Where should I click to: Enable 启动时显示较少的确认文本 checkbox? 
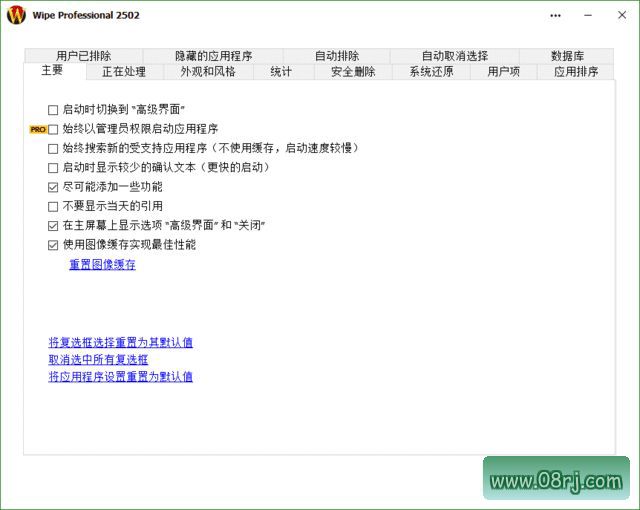click(x=53, y=168)
